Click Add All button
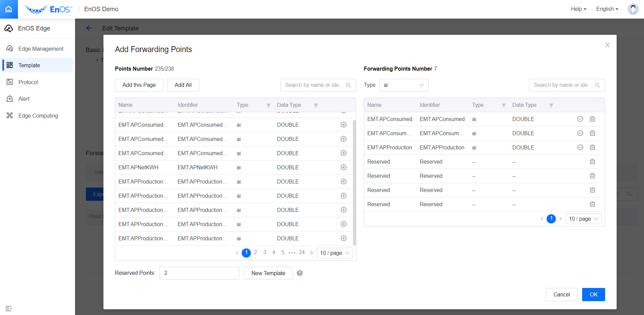Viewport: 644px width, 315px height. coord(183,85)
